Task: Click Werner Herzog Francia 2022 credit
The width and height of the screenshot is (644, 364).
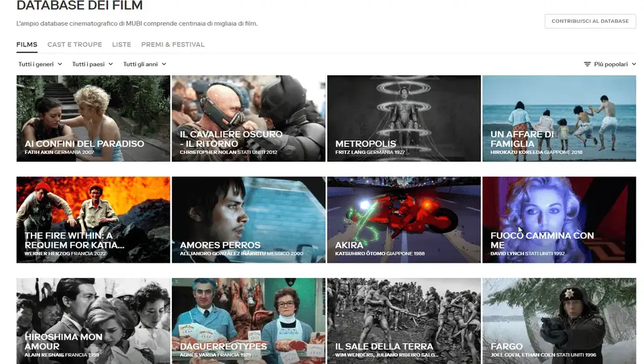Action: pos(65,253)
